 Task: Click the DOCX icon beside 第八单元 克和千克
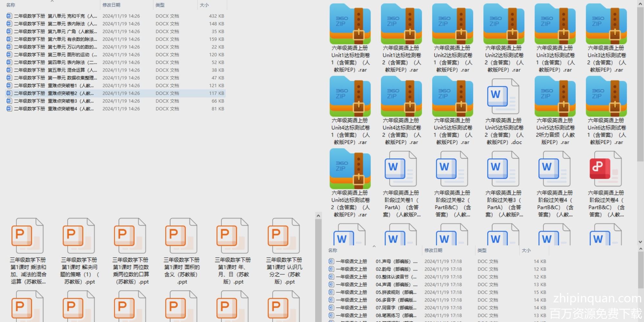(9, 16)
